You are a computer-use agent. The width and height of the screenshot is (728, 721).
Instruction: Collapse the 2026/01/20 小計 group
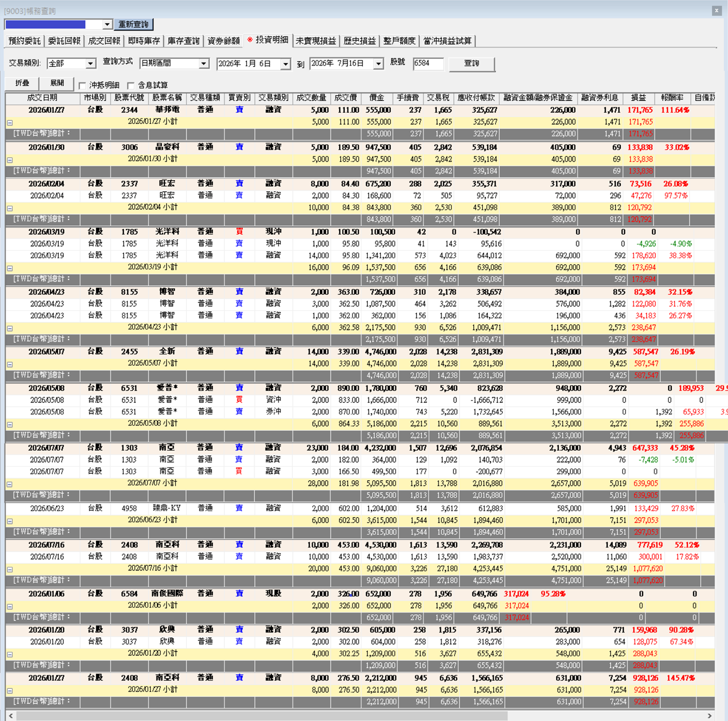tap(10, 654)
